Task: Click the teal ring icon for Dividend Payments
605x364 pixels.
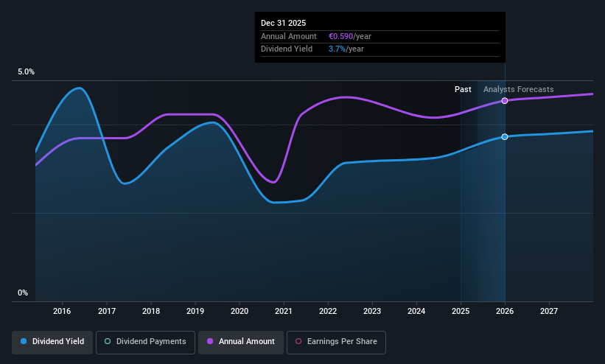Action: tap(108, 341)
